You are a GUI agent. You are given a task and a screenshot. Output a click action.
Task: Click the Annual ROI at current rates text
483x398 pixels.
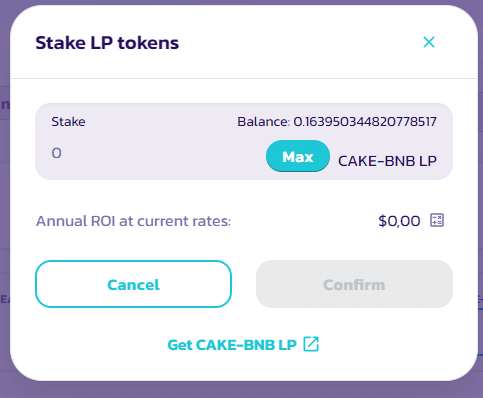point(133,221)
